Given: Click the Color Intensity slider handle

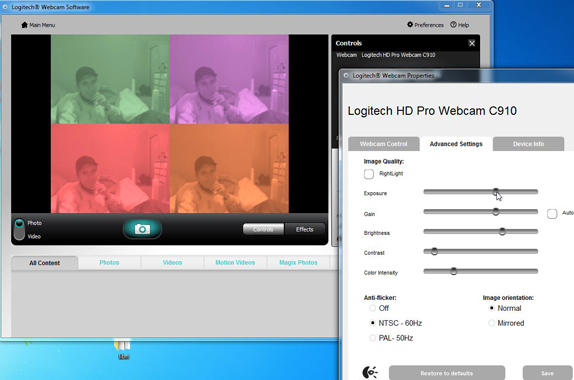Looking at the screenshot, I should 454,271.
